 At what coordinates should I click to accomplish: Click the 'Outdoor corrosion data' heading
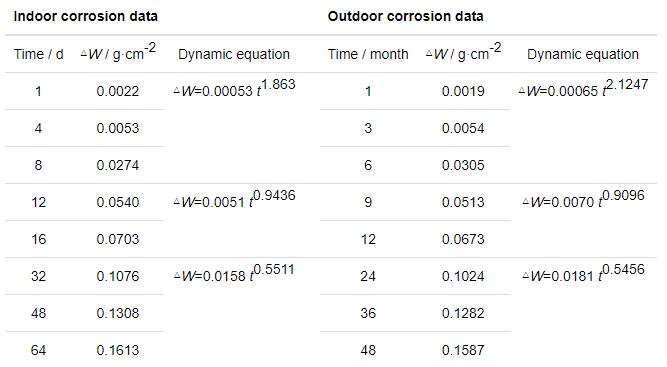(x=405, y=17)
